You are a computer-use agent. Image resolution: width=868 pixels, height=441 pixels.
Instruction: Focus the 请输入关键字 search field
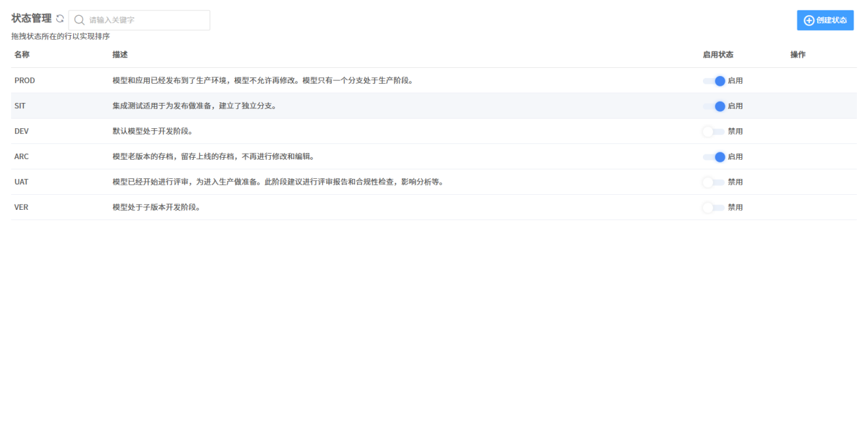coord(139,20)
